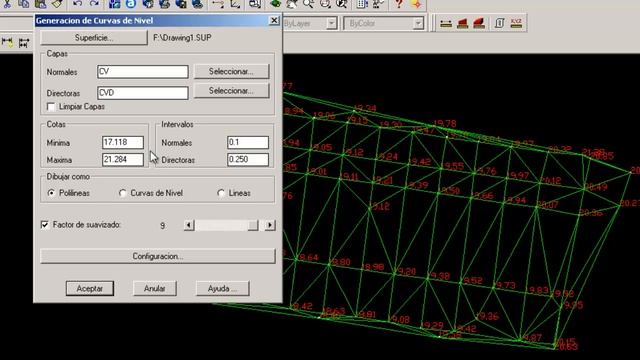This screenshot has height=360, width=640.
Task: Close the Generacion de Curvas de Nivel dialog
Action: 274,20
